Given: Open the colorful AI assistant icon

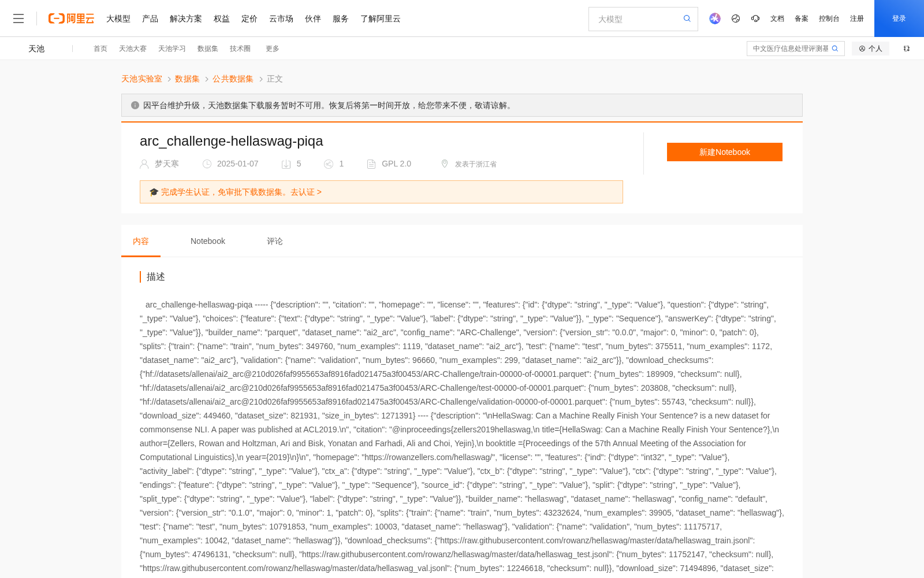Looking at the screenshot, I should coord(715,18).
